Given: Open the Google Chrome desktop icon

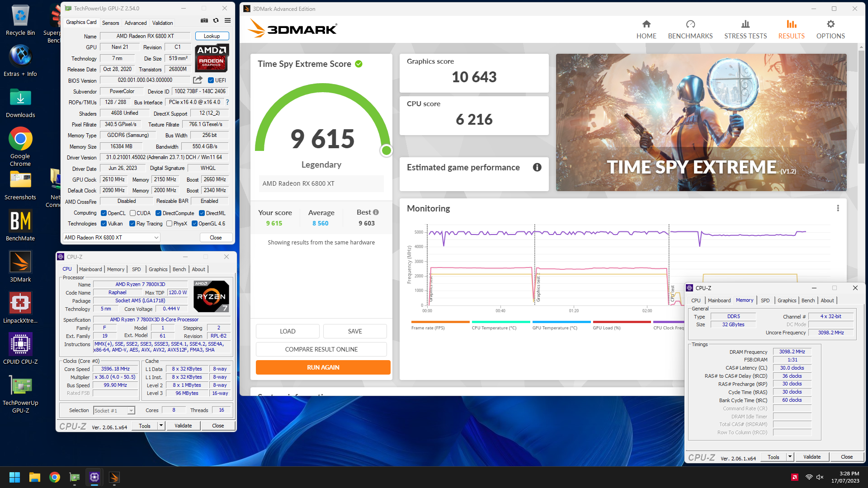Looking at the screenshot, I should click(20, 147).
